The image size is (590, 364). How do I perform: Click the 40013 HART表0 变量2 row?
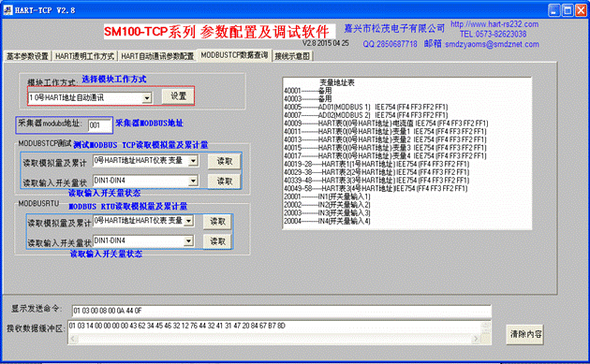[x=385, y=139]
